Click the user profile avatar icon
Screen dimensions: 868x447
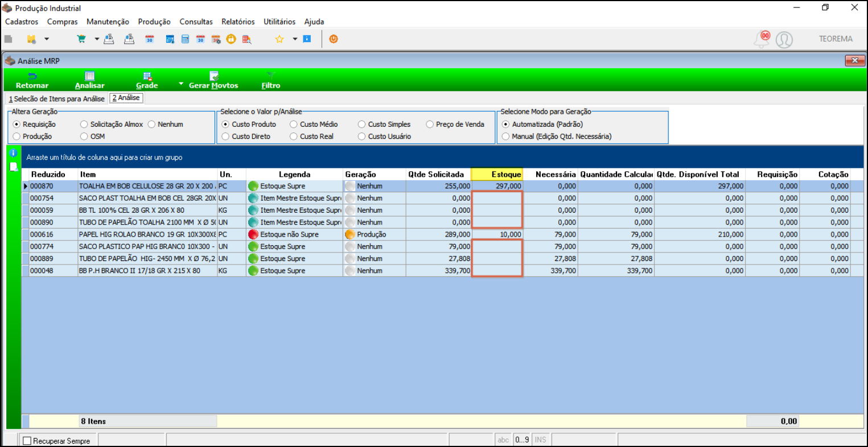point(784,39)
